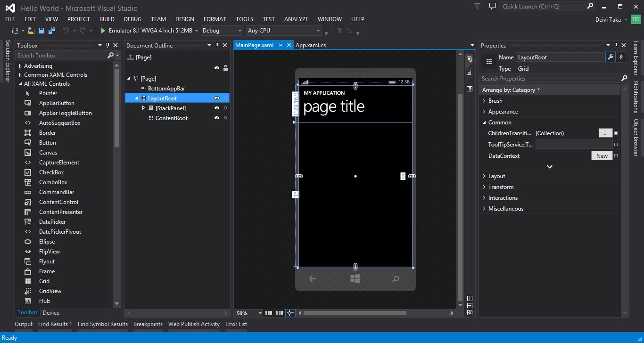Open the Debug configuration dropdown
Image resolution: width=644 pixels, height=343 pixels.
coord(222,31)
